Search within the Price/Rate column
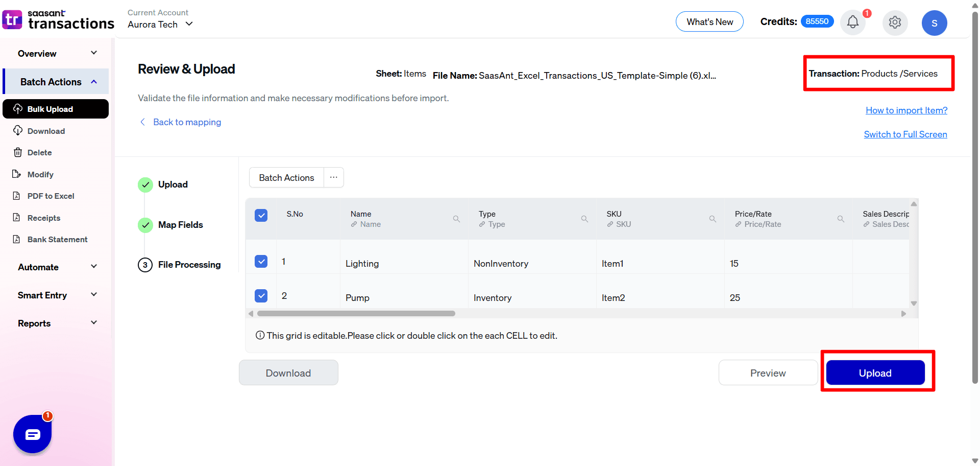Viewport: 980px width, 466px height. coord(841,219)
